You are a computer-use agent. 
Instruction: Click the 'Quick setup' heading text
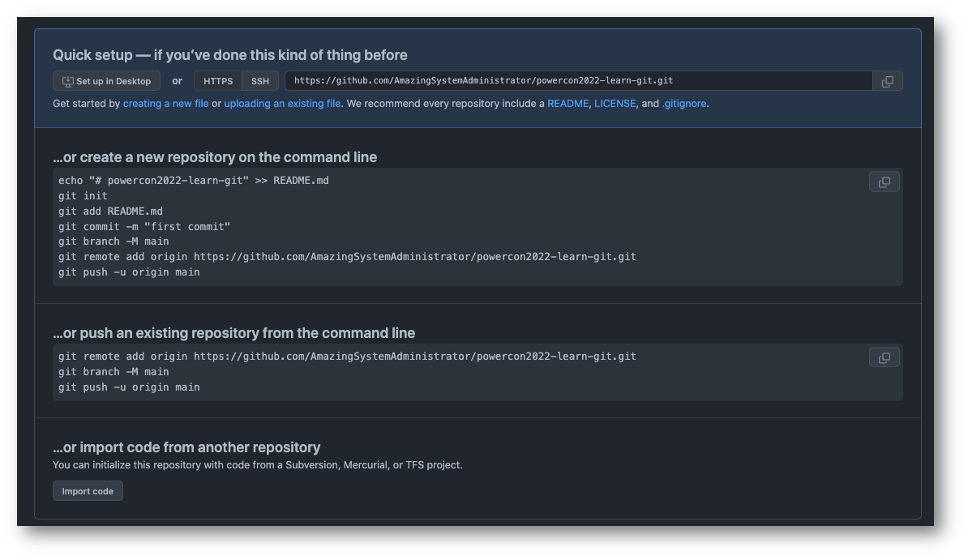click(230, 55)
